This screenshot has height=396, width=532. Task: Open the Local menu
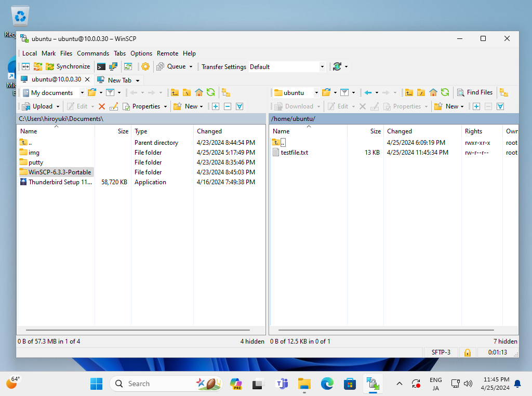[x=30, y=53]
